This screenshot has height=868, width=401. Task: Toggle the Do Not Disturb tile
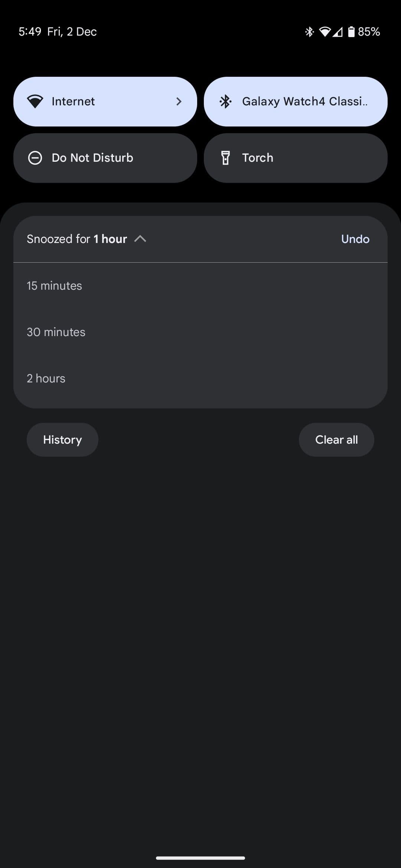click(105, 158)
